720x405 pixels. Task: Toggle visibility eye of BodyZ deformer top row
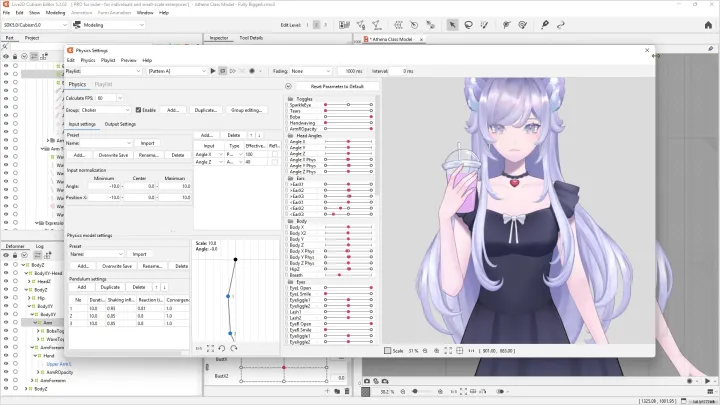[6, 265]
